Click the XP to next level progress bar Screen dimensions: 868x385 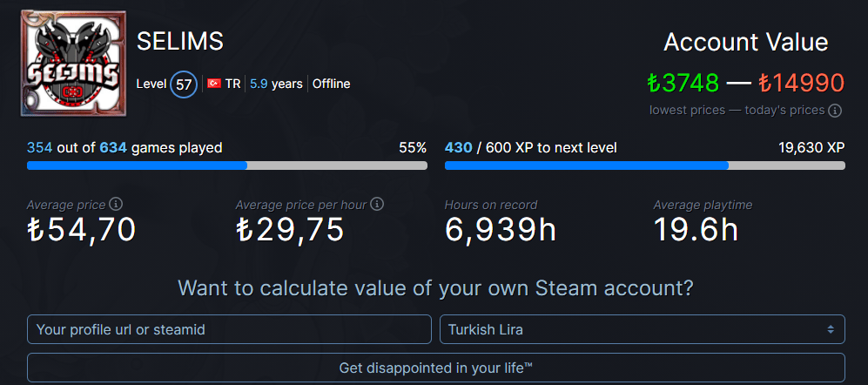[644, 165]
